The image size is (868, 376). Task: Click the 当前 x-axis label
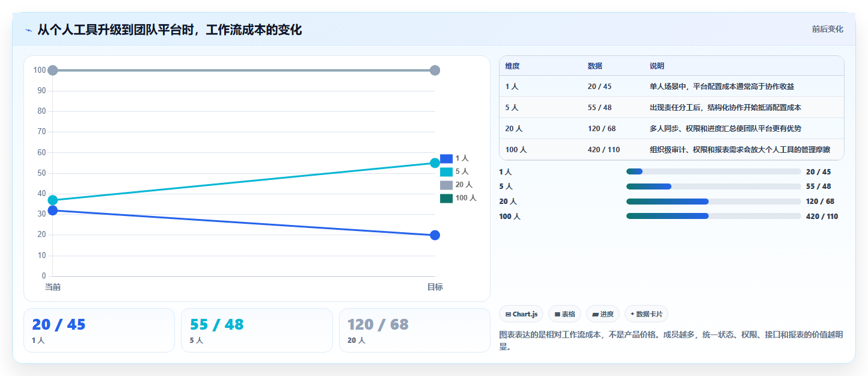[x=53, y=287]
